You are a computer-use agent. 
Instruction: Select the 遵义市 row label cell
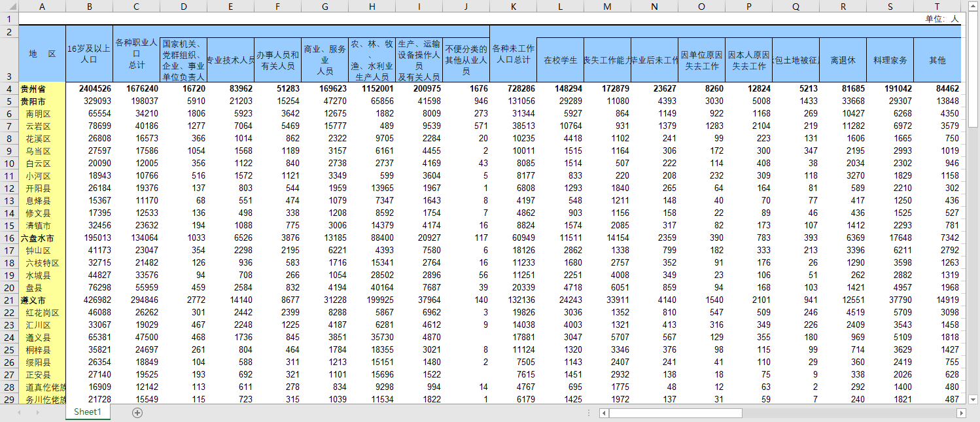point(43,300)
